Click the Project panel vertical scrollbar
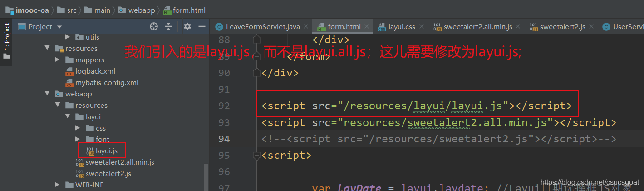Viewport: 644px width, 191px height. click(x=206, y=177)
